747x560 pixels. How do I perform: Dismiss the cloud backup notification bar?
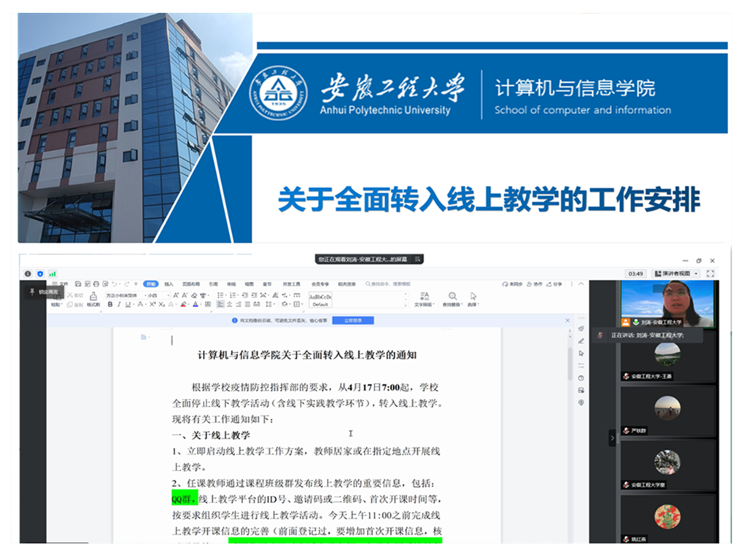[568, 320]
